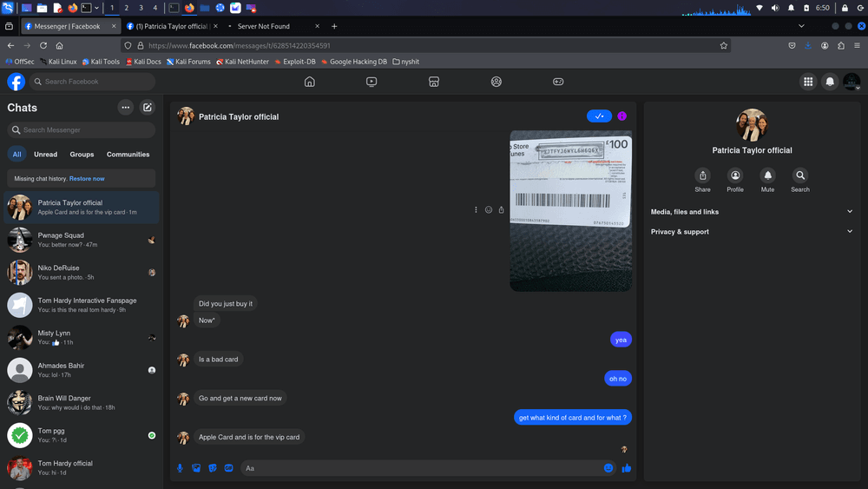Image resolution: width=868 pixels, height=489 pixels.
Task: Open Brain Will Danger chat
Action: [x=82, y=403]
